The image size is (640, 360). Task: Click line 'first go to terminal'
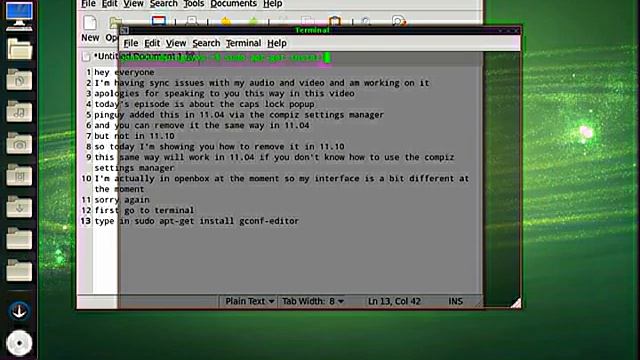pos(144,210)
